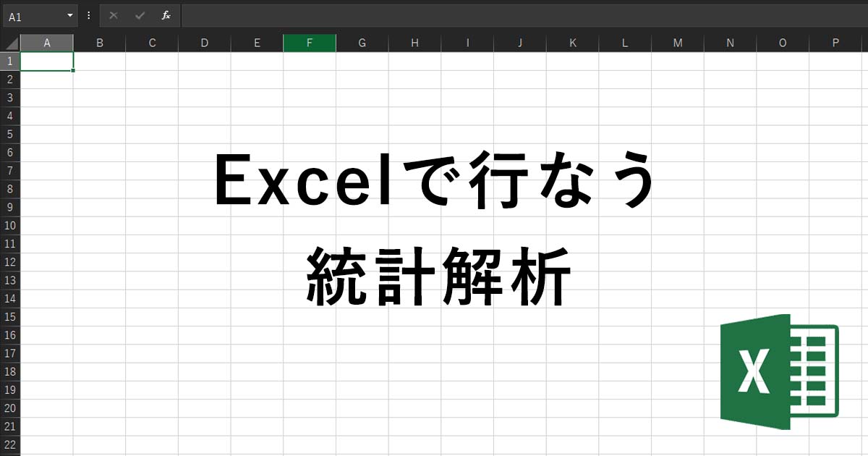Click the active cell A1
This screenshot has width=868, height=456.
click(x=47, y=62)
